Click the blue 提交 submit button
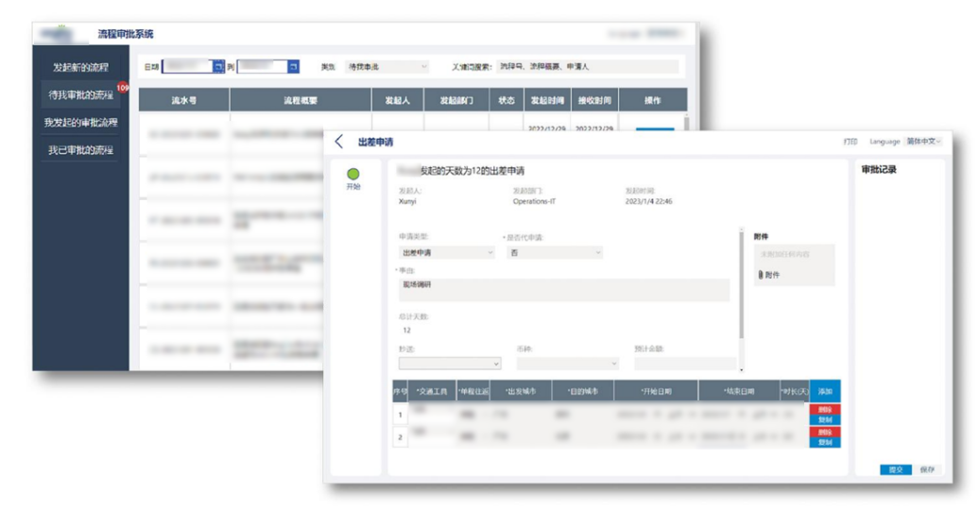This screenshot has width=980, height=509. [894, 469]
